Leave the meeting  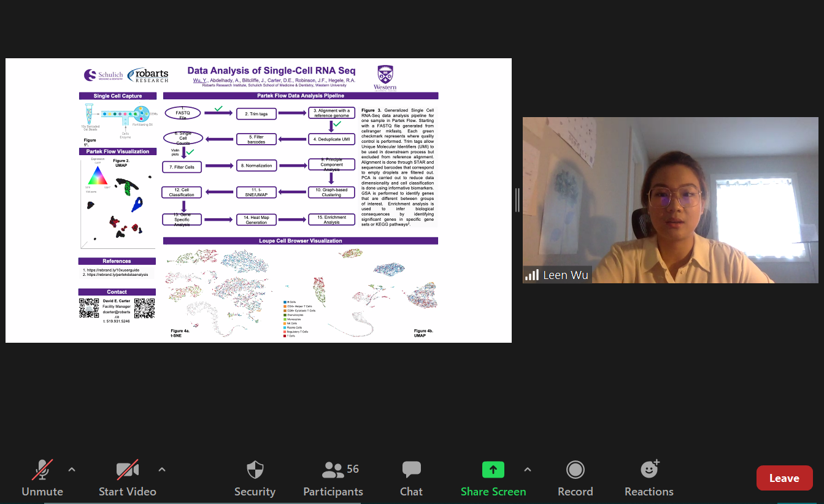tap(784, 478)
